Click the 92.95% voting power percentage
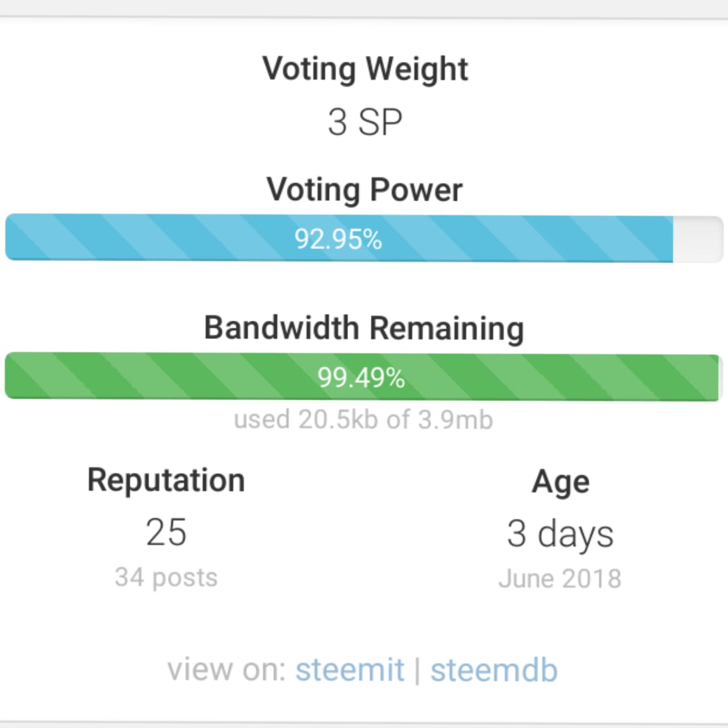The width and height of the screenshot is (728, 728). 338,239
